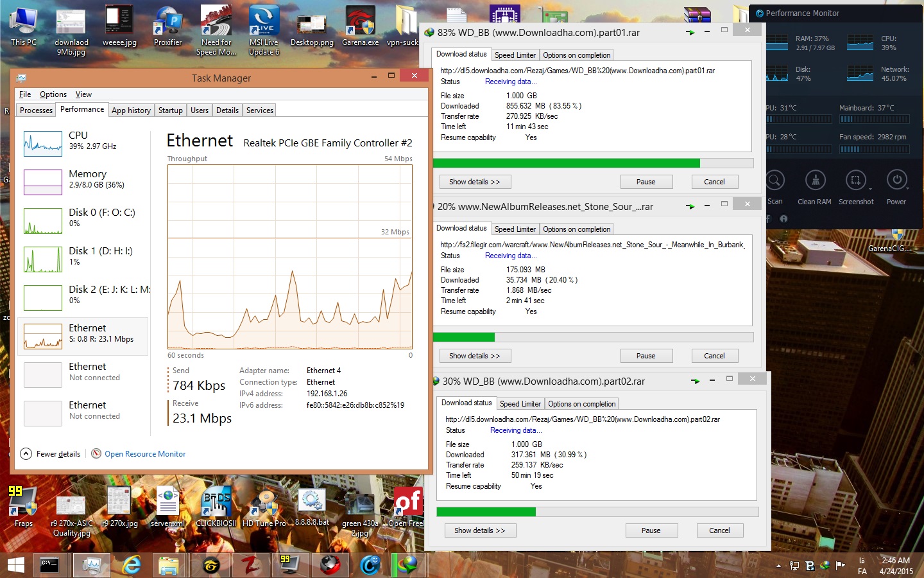Select Memory in Task Manager performance list

(x=83, y=182)
